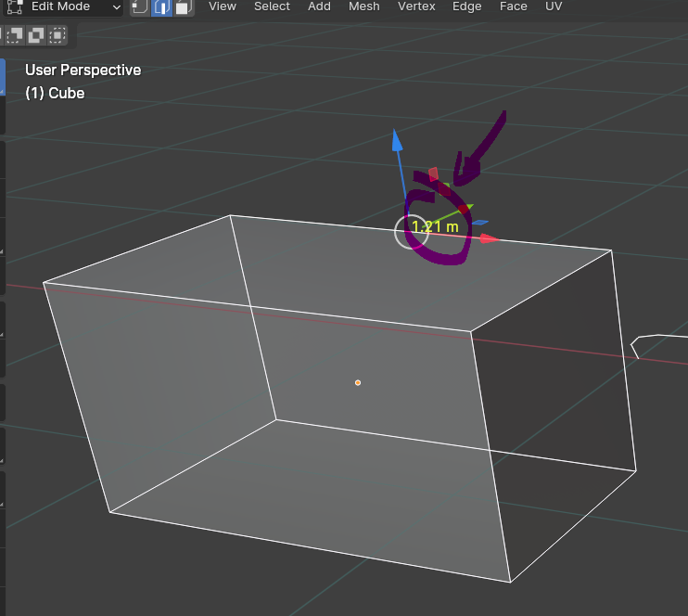
Task: Click the red plane handle of the gizmo
Action: 434,173
